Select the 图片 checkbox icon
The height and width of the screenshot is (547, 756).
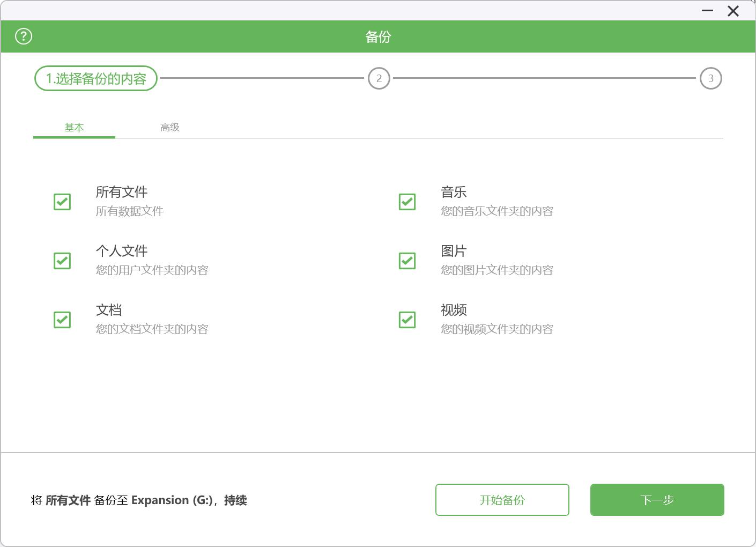[x=406, y=261]
